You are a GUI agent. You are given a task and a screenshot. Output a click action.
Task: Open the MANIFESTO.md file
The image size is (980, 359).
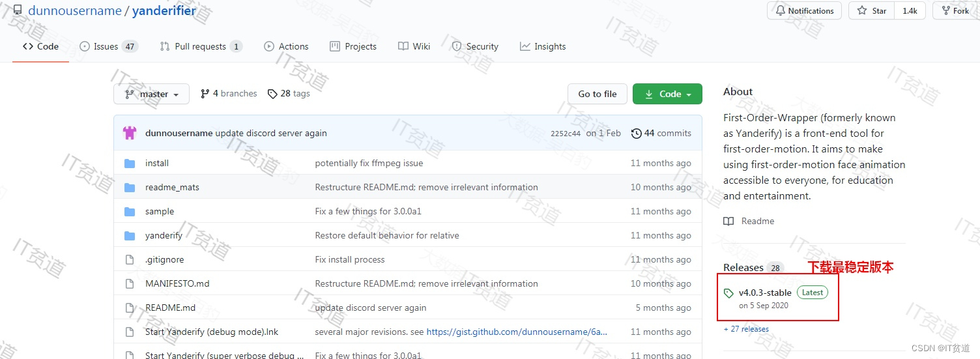point(177,283)
